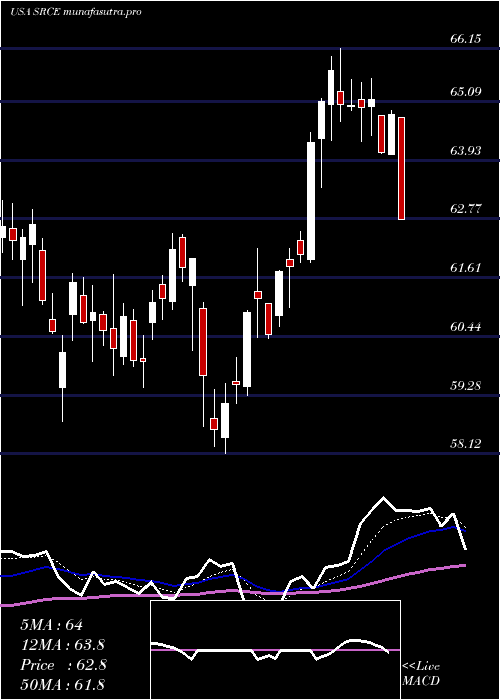This screenshot has height=700, width=500.
Task: Click the 60.44 price level label
Action: (x=466, y=327)
